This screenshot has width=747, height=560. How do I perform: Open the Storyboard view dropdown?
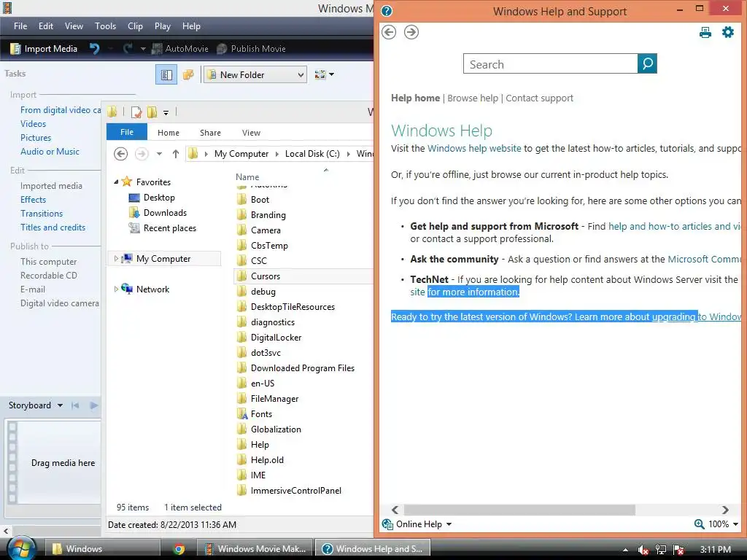click(x=36, y=405)
